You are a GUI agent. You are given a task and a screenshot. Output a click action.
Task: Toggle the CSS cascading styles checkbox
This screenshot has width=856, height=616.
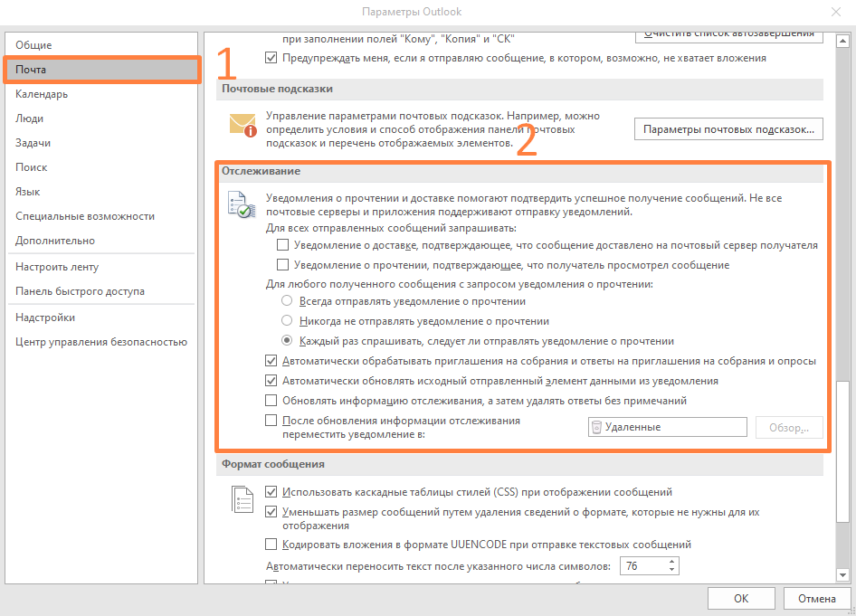pyautogui.click(x=271, y=492)
